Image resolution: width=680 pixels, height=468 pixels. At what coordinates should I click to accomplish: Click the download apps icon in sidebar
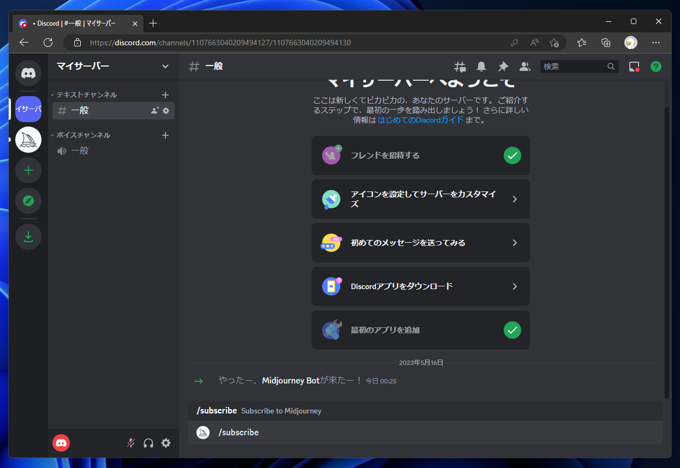click(28, 236)
